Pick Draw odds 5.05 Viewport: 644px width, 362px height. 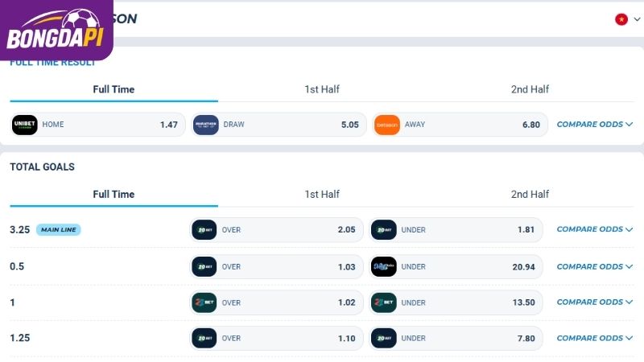[x=279, y=125]
